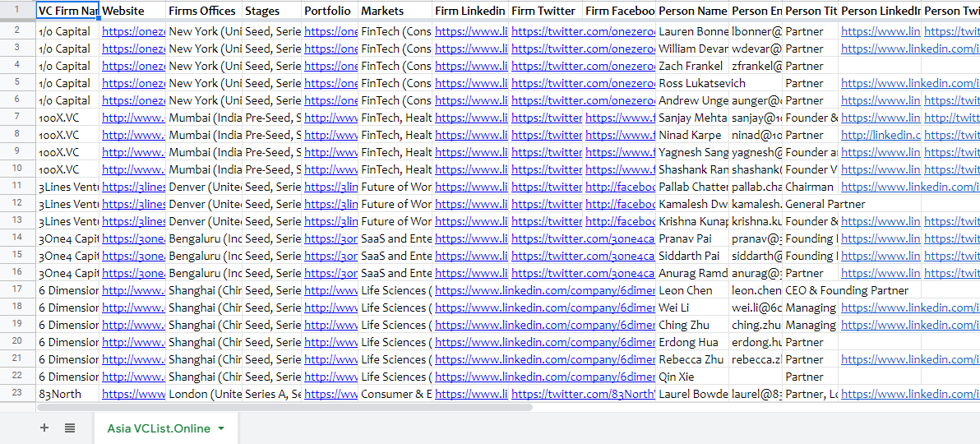
Task: Click the Rebecca Zhu name cell
Action: pos(692,359)
